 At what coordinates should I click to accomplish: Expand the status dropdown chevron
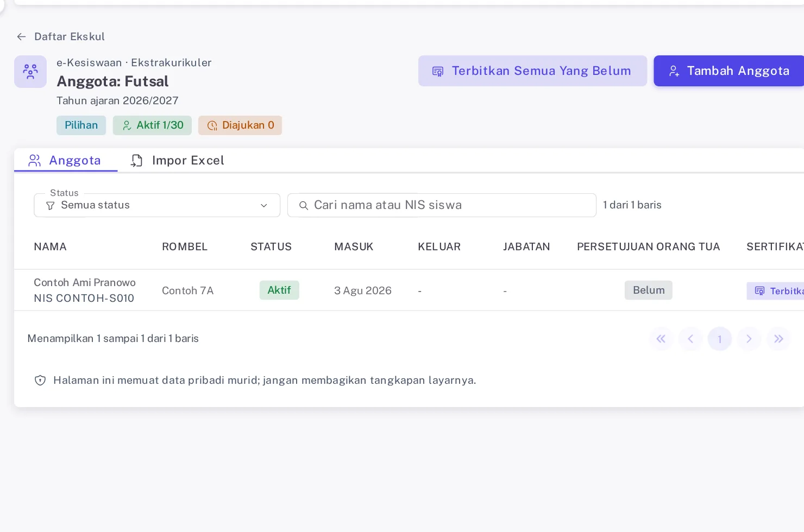264,206
